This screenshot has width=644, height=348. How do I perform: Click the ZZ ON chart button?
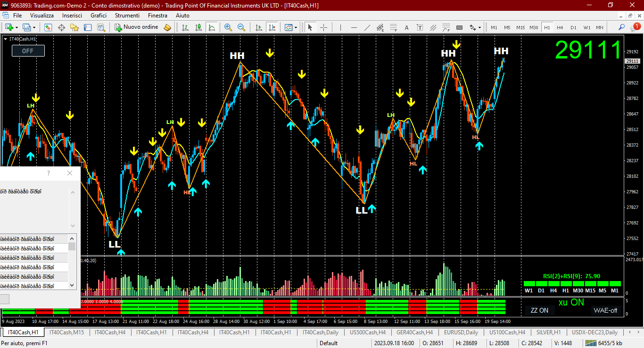[539, 310]
